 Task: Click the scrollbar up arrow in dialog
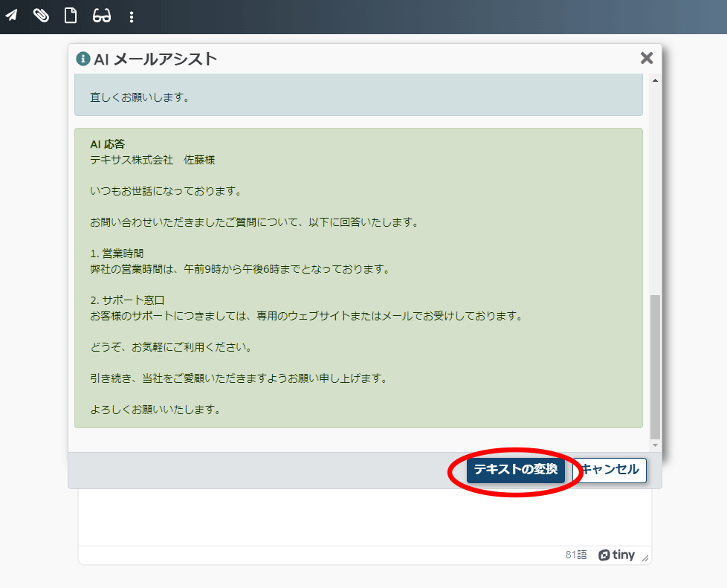(655, 80)
